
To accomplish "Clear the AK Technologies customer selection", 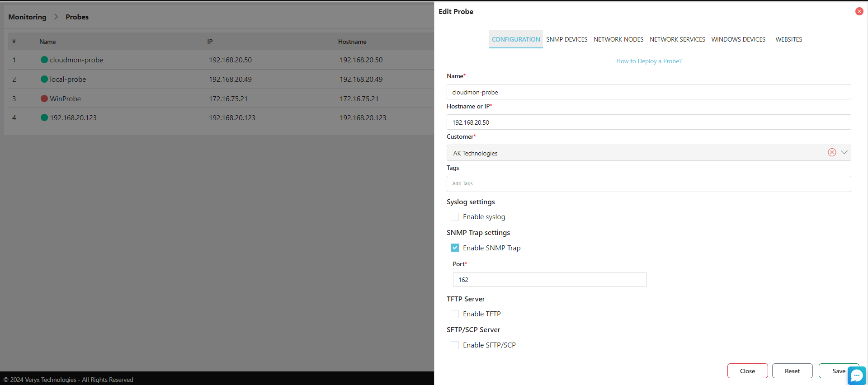I will (x=832, y=152).
